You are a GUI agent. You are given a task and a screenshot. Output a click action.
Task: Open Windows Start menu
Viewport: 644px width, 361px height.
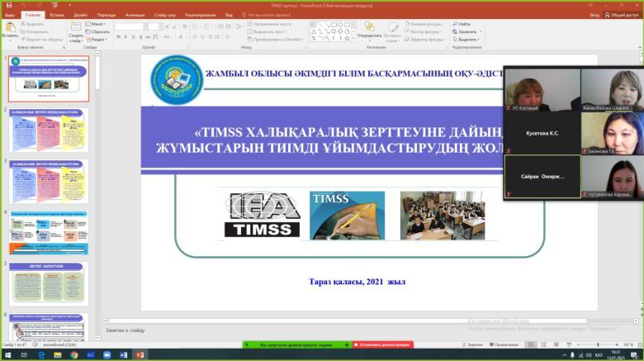tap(7, 355)
